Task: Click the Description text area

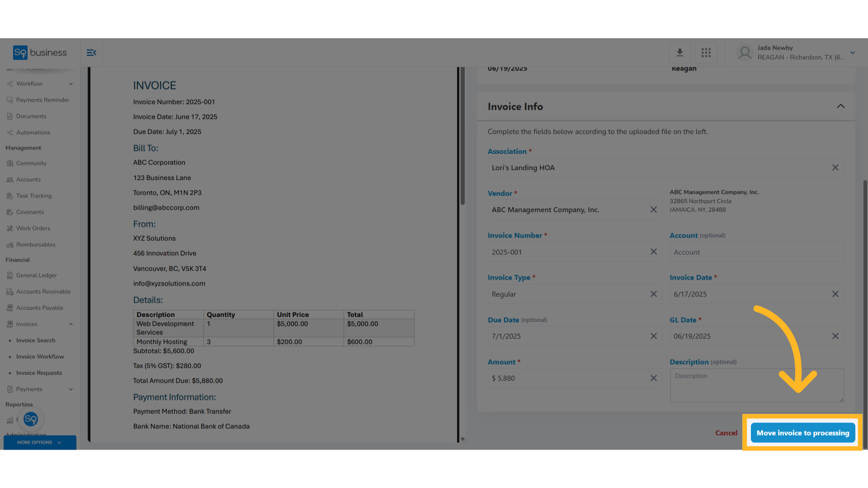Action: point(757,385)
